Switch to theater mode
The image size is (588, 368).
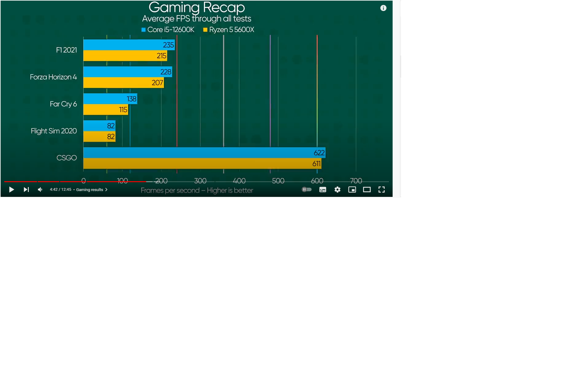(367, 190)
